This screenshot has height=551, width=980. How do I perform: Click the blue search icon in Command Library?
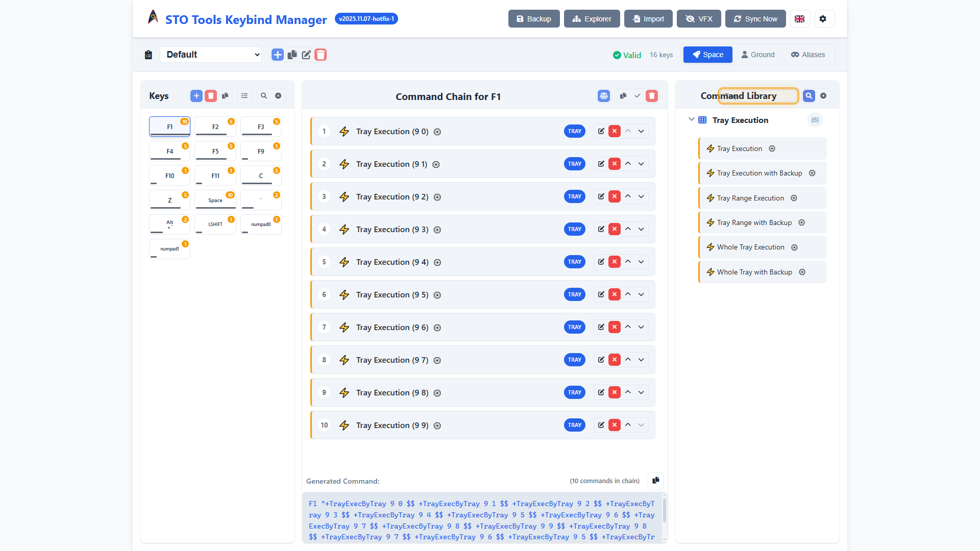point(809,95)
